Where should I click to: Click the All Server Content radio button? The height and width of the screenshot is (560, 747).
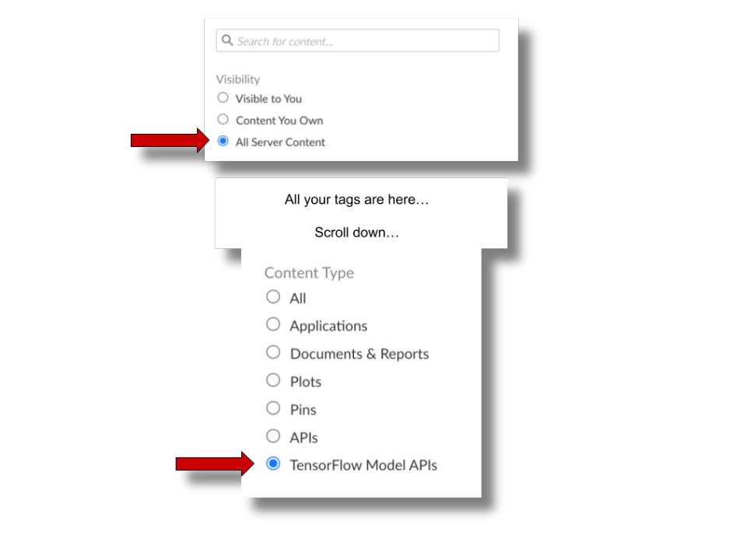(x=223, y=142)
